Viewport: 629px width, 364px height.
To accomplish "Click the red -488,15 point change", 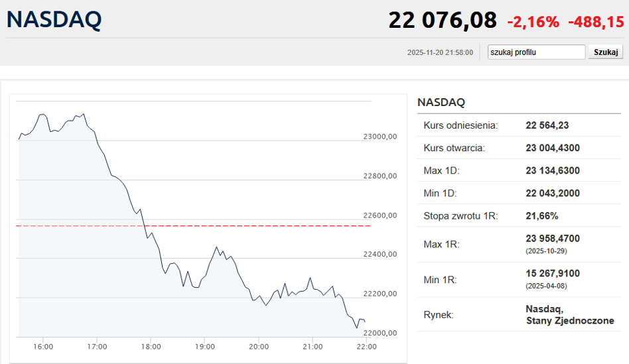I will 596,22.
